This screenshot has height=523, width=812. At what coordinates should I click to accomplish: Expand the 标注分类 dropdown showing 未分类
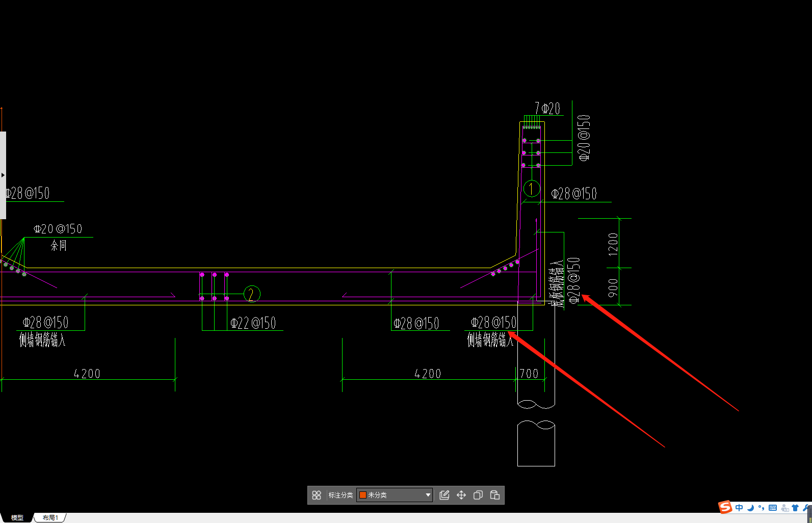(x=395, y=495)
